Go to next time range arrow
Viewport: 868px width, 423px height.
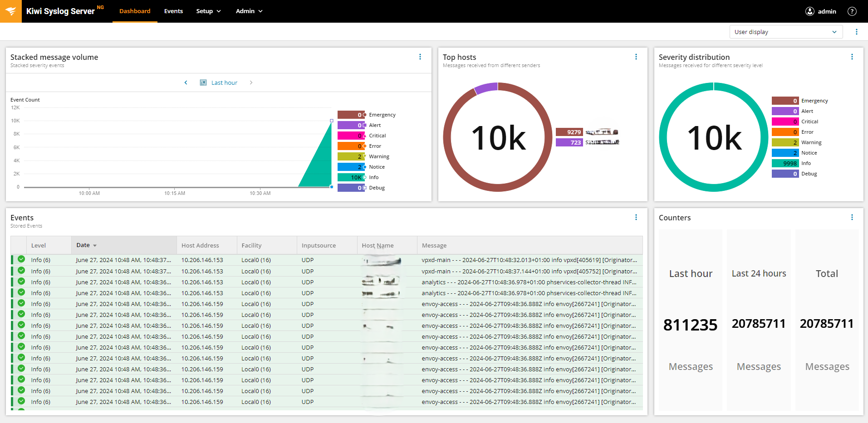click(251, 83)
